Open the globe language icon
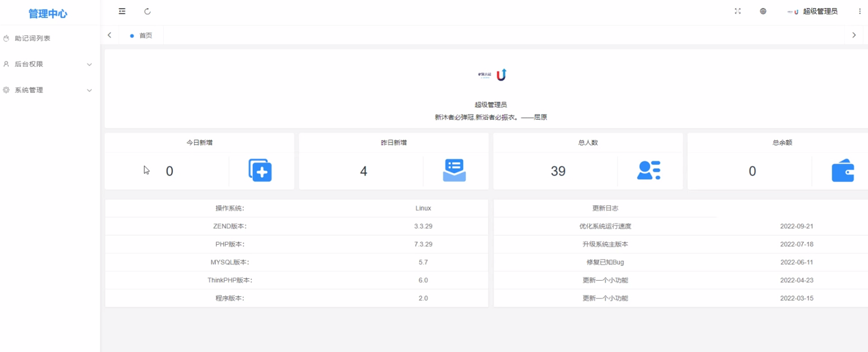868x352 pixels. (763, 11)
